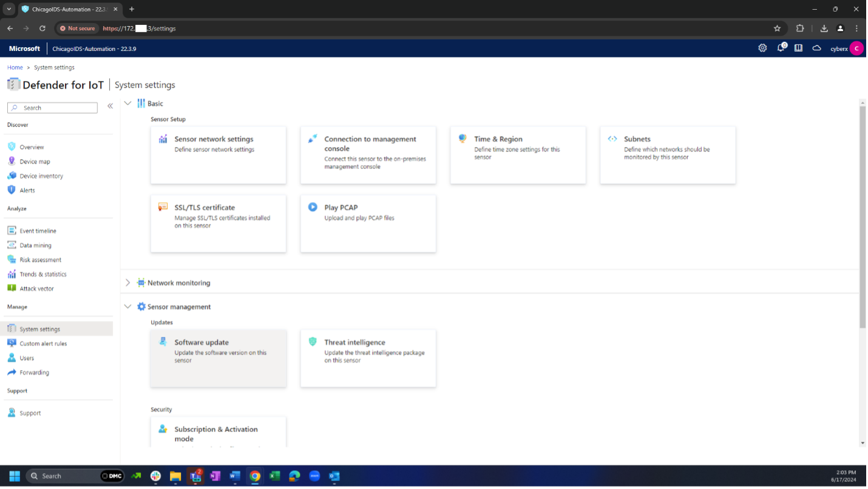
Task: Click Home breadcrumb link
Action: pyautogui.click(x=15, y=67)
